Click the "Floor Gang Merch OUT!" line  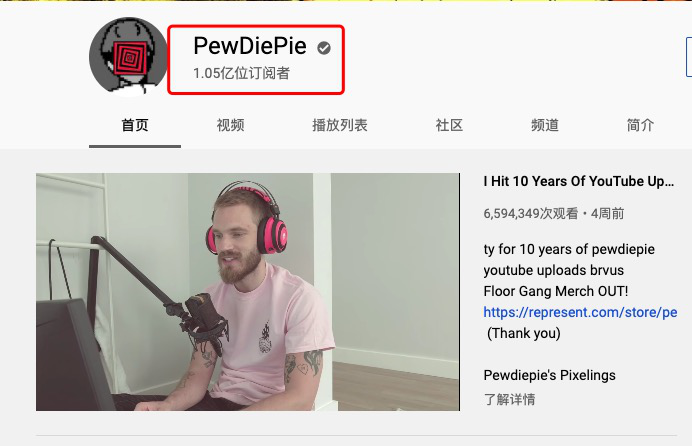[556, 291]
